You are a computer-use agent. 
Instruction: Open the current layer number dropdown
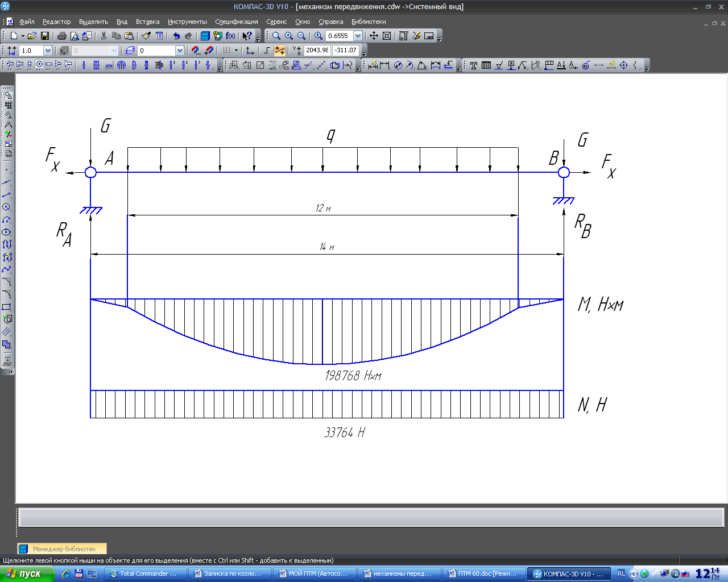point(180,51)
